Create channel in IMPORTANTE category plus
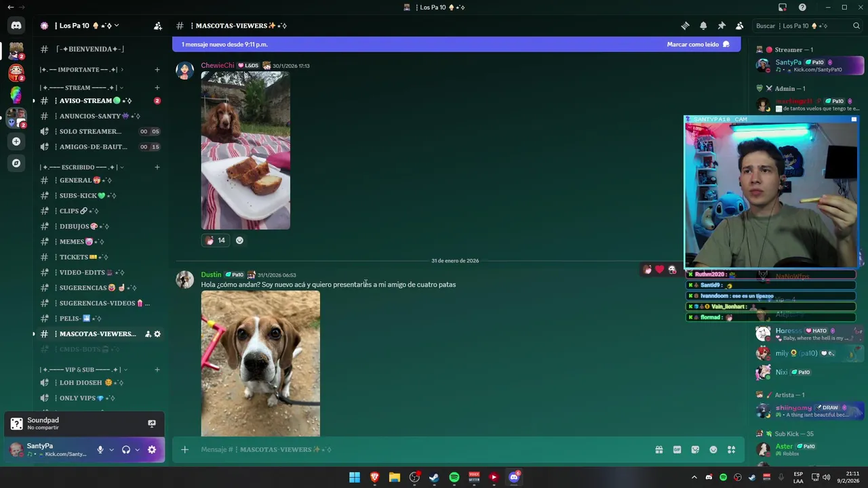Screen dimensions: 868x488 pos(157,69)
